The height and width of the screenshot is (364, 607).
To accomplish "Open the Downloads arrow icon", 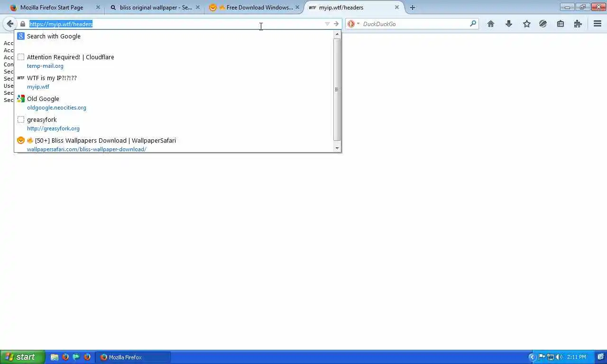I will click(x=509, y=24).
